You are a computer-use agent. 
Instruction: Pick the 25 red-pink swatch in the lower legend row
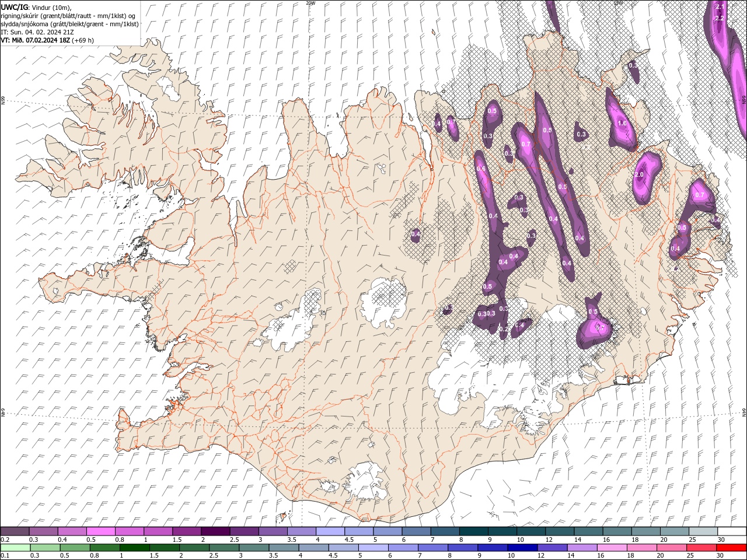tap(701, 548)
